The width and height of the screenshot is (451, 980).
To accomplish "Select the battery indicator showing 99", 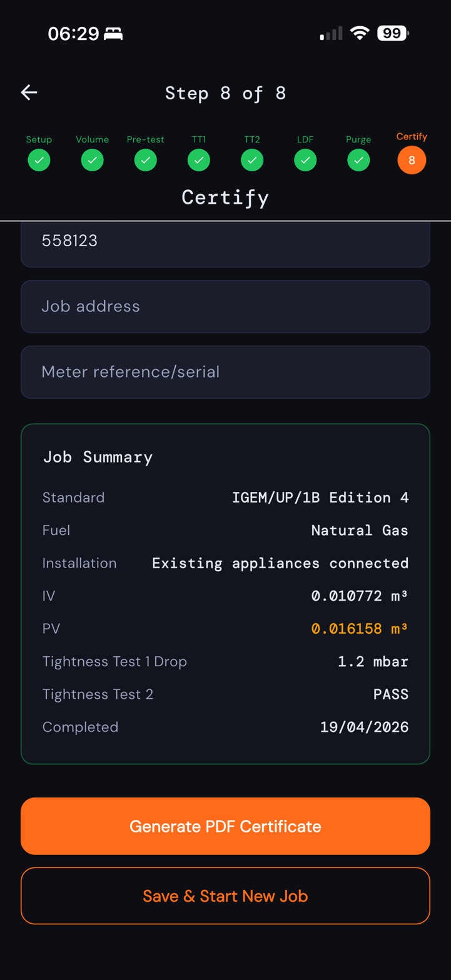I will click(x=392, y=33).
